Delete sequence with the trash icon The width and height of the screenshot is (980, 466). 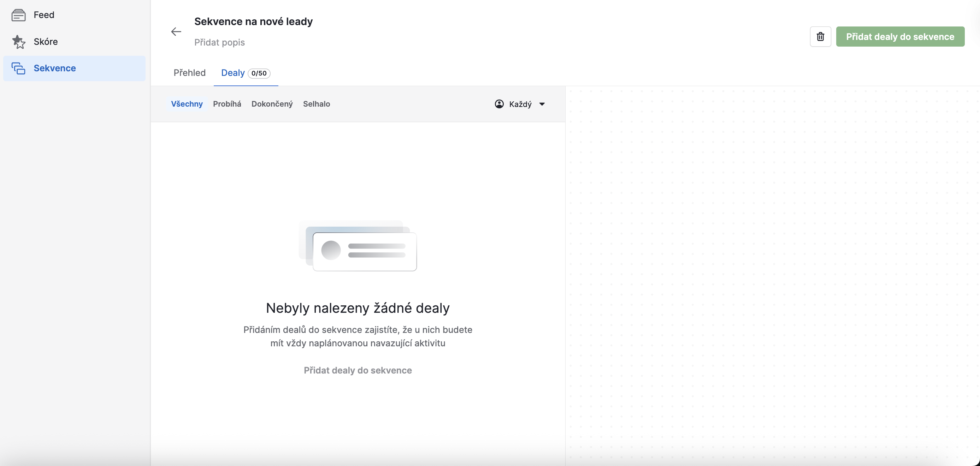pos(820,37)
